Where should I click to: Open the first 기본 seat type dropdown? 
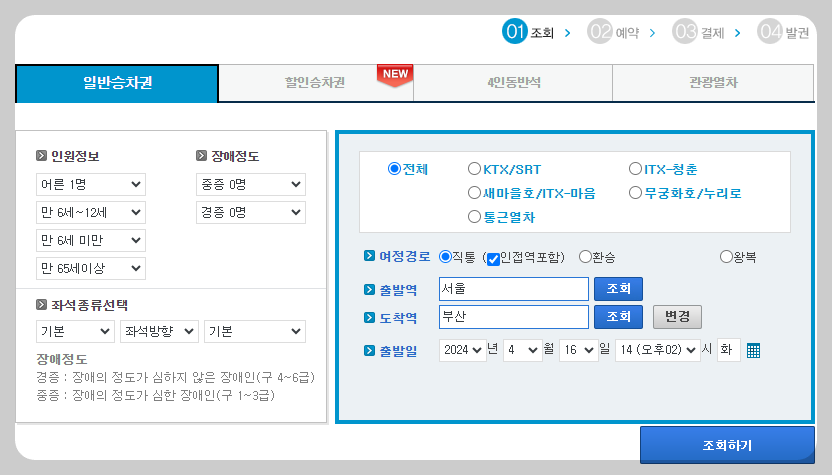[75, 331]
